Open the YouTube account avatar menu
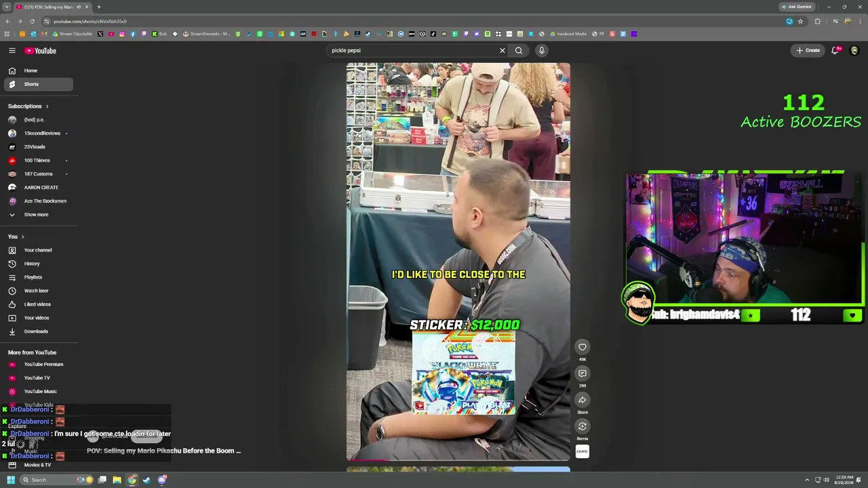 [854, 50]
